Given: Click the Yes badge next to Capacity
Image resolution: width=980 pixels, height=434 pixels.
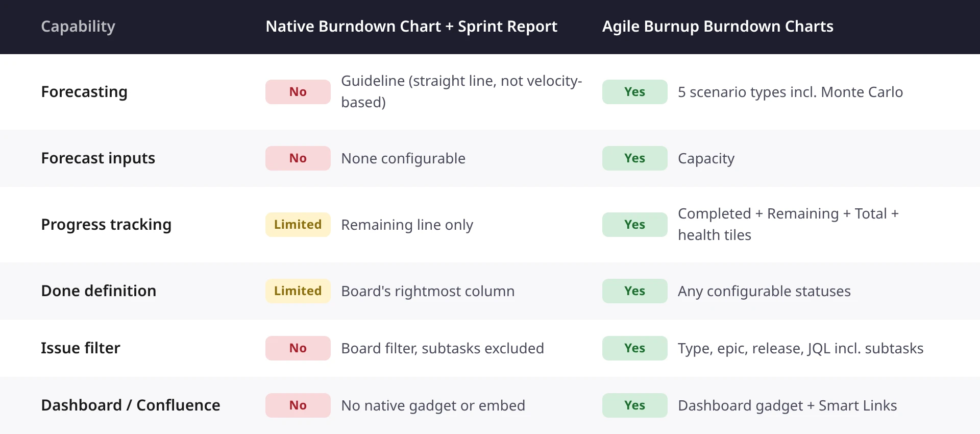Looking at the screenshot, I should coord(635,158).
